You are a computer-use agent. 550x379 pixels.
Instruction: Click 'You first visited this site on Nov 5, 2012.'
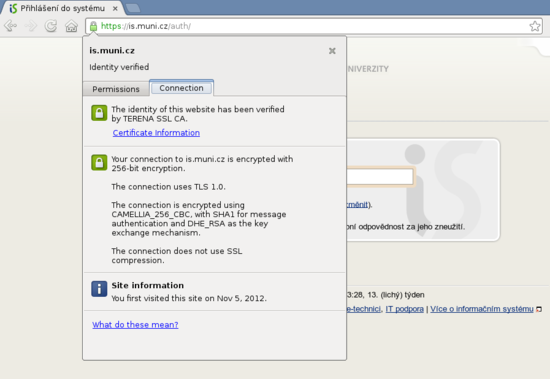pos(189,298)
